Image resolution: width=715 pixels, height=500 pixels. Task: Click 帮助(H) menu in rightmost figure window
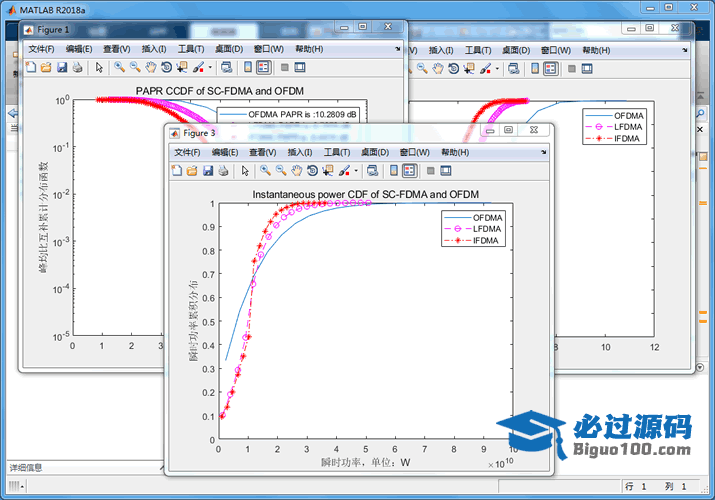596,50
